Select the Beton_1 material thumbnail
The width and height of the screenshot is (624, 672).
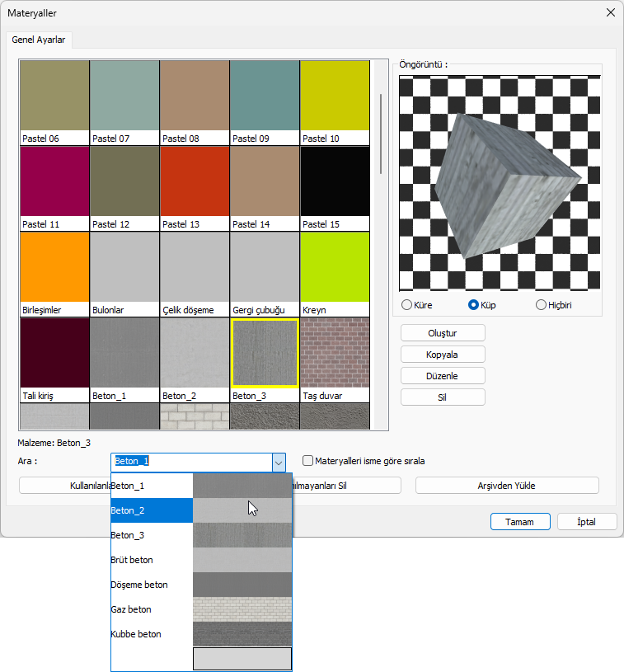pyautogui.click(x=124, y=353)
